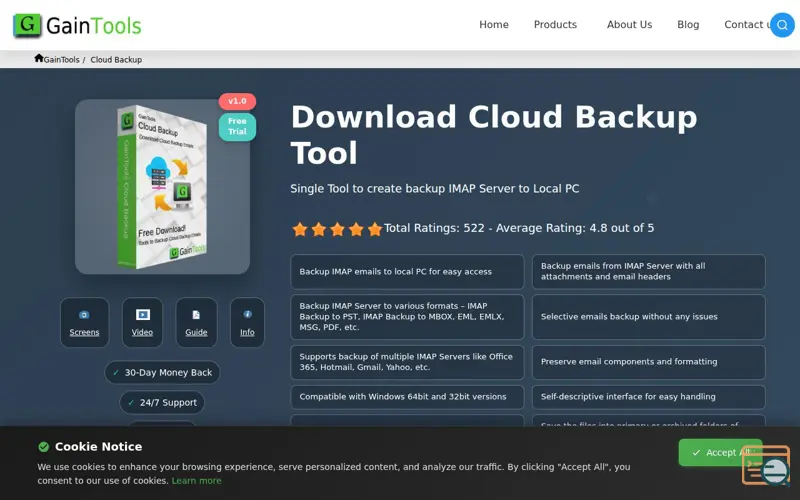This screenshot has width=800, height=500.
Task: Click the chat widget icon
Action: (766, 465)
